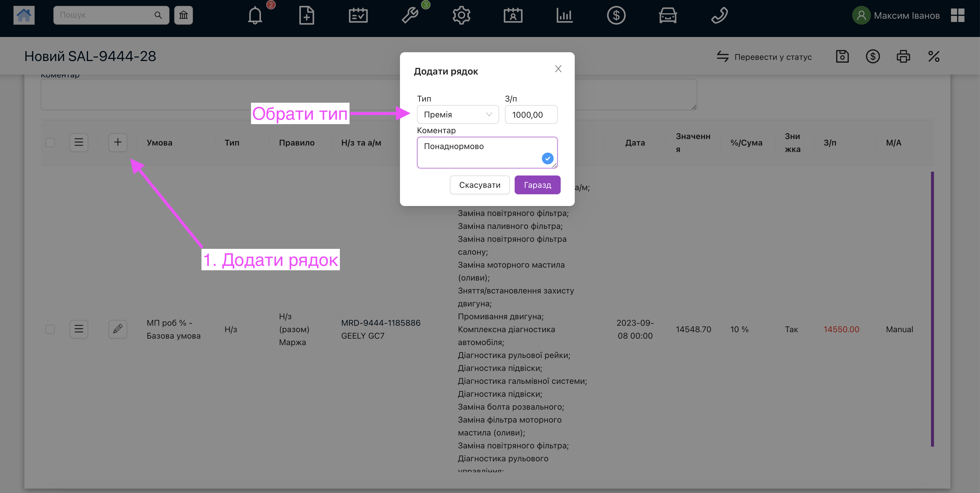Viewport: 980px width, 493px height.
Task: Click the notifications bell icon
Action: pos(255,16)
